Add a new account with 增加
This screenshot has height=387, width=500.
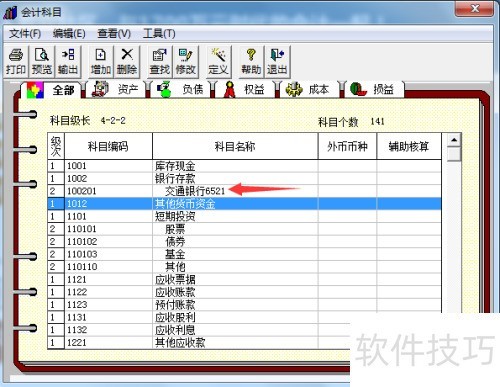coord(101,61)
